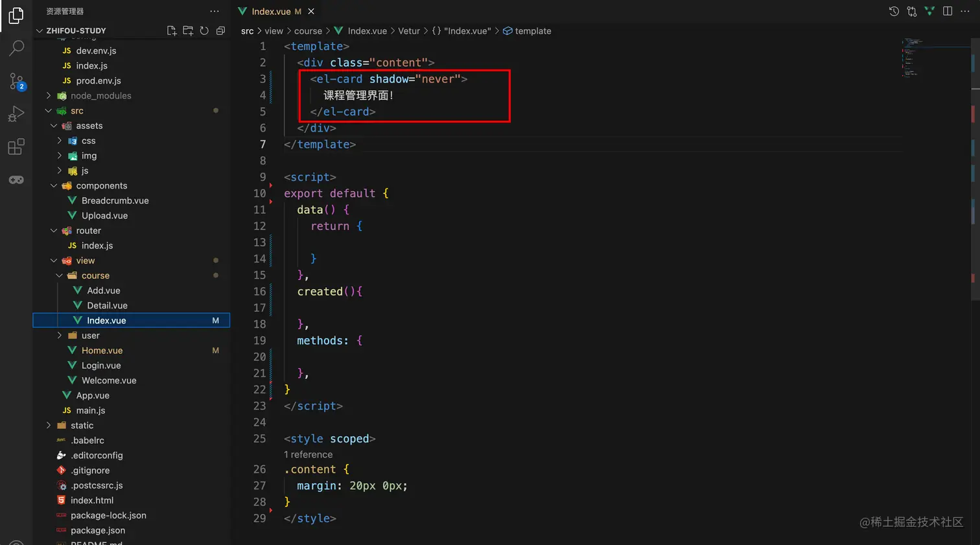Click the Vetur icon in editor toolbar
980x545 pixels.
(x=929, y=11)
